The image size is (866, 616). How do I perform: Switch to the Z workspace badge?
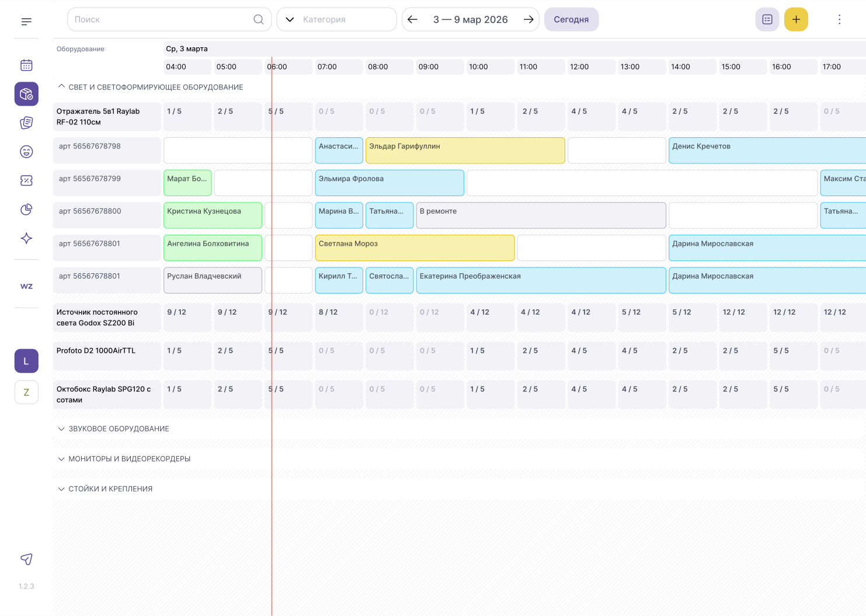[26, 392]
